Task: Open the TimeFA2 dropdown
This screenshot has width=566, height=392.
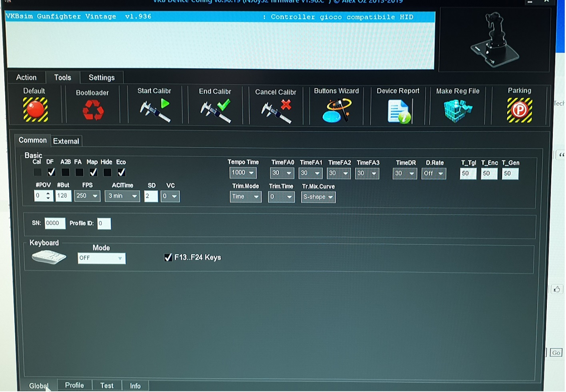Action: [339, 173]
